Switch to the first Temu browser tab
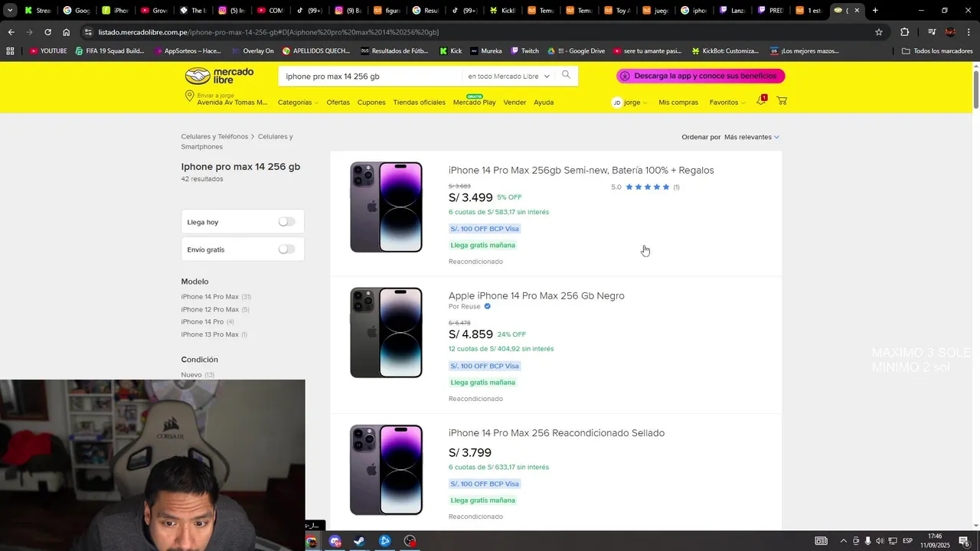 click(540, 11)
